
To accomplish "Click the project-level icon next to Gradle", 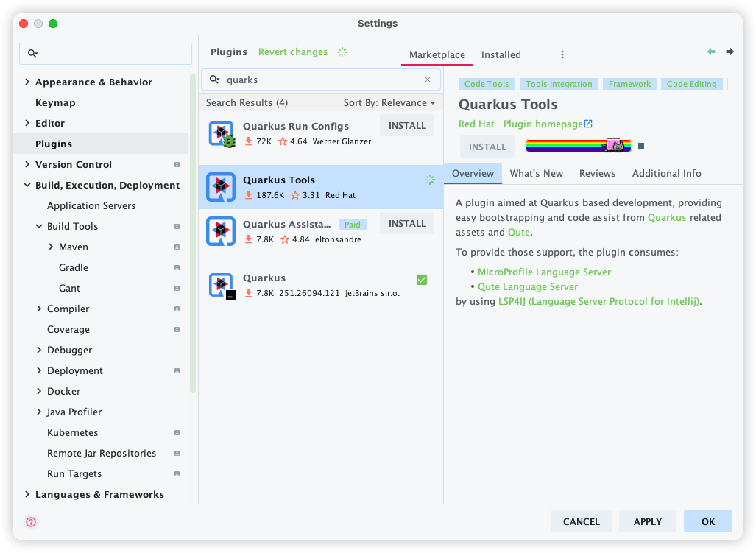I will click(177, 267).
